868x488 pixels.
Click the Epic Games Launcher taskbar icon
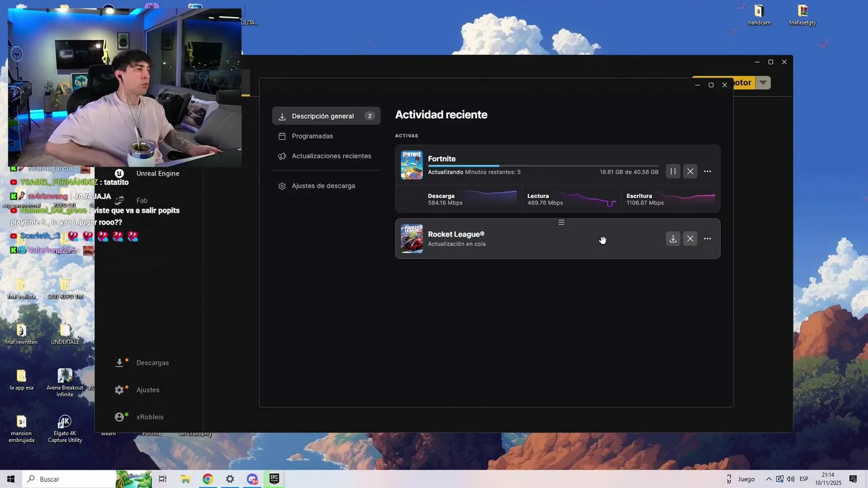point(275,479)
